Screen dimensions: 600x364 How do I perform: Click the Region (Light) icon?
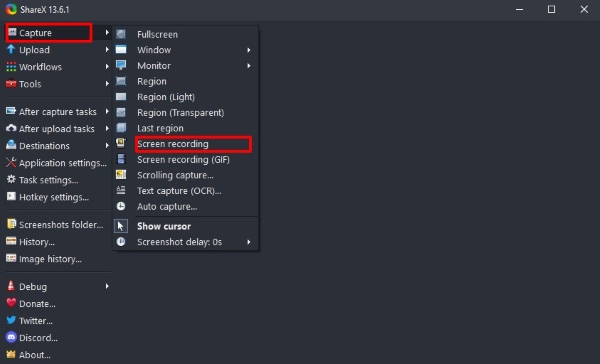(121, 96)
